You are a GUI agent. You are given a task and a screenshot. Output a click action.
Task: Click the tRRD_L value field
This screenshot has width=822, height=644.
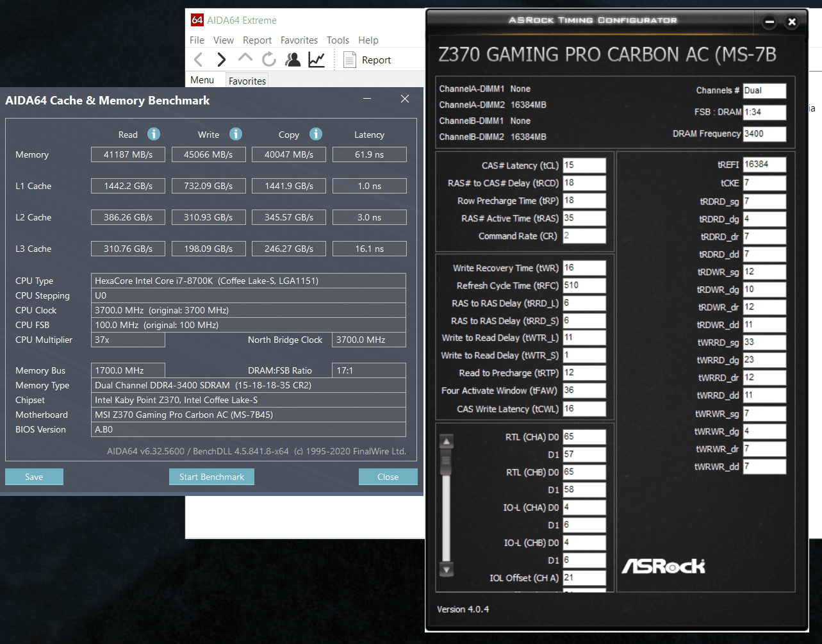pos(584,303)
